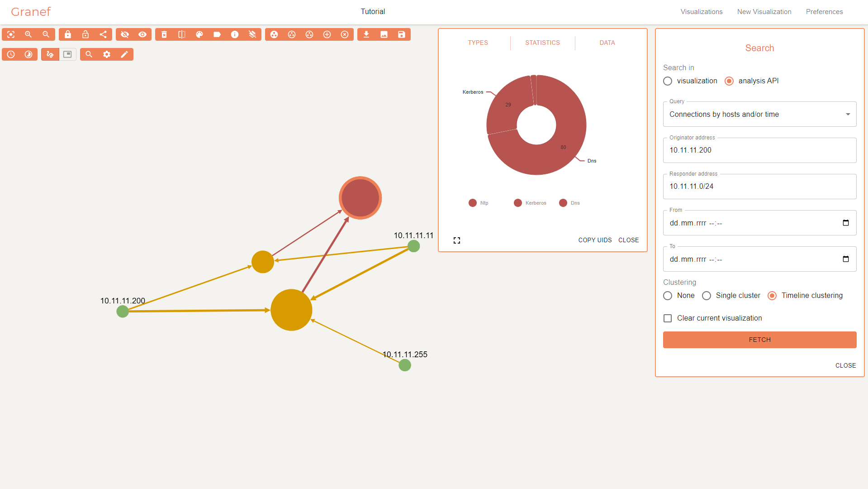Click the download arrow toolbar icon
Image resolution: width=868 pixels, height=489 pixels.
[366, 34]
